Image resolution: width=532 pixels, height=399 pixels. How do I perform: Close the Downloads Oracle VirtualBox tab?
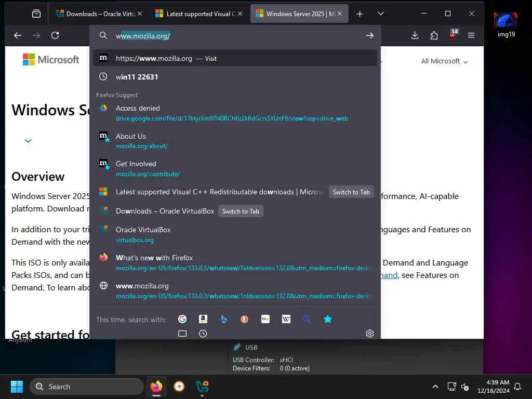tap(140, 14)
